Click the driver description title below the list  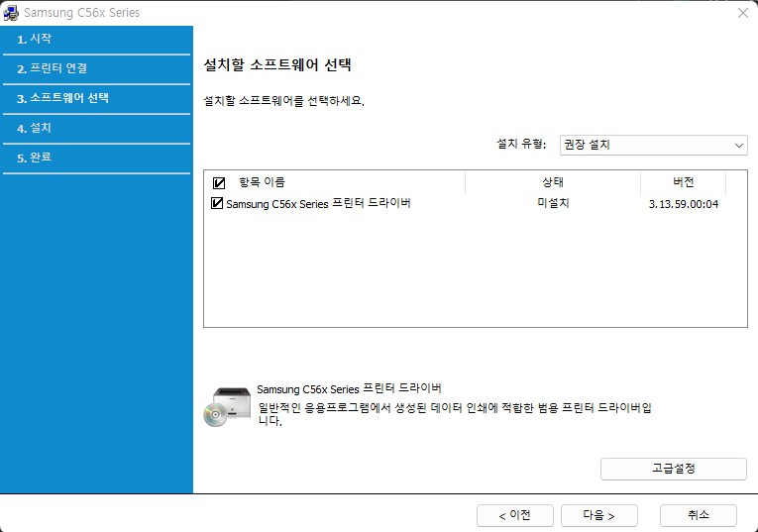[349, 388]
